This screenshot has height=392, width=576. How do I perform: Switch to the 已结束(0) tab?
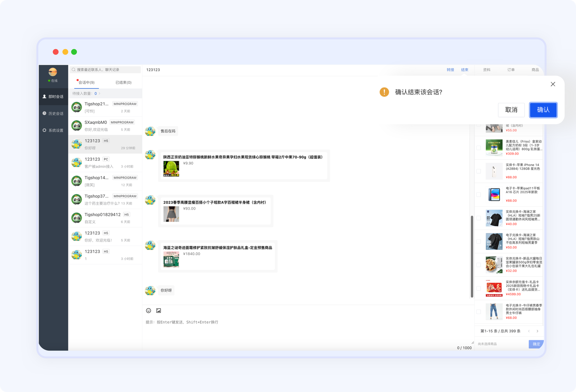tap(123, 83)
